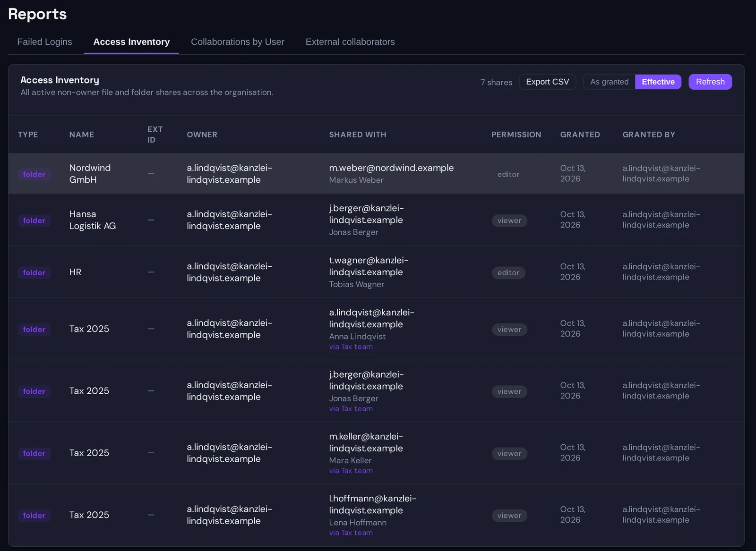Click the folder badge in Nordwind GmbH row
756x551 pixels.
tap(34, 174)
